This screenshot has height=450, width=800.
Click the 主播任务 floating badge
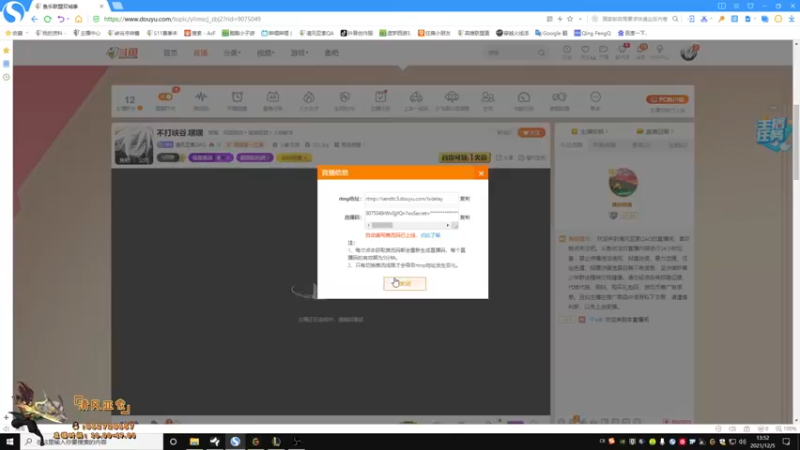(x=773, y=134)
